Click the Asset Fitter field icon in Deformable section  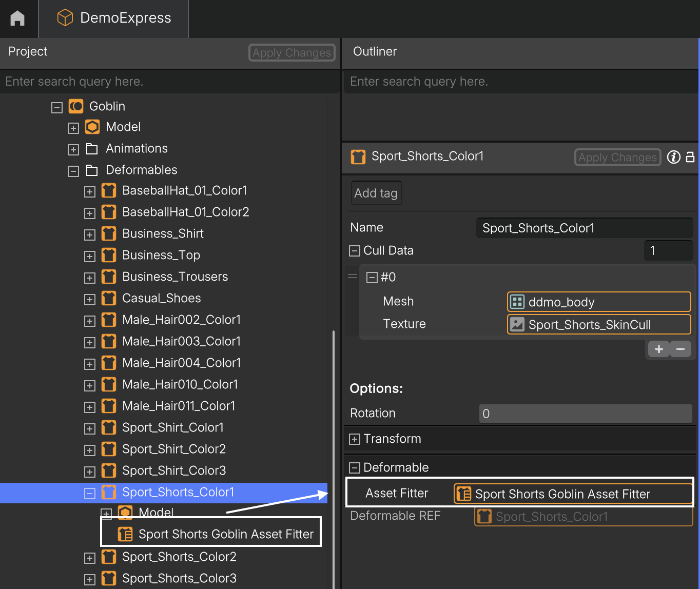[x=464, y=494]
